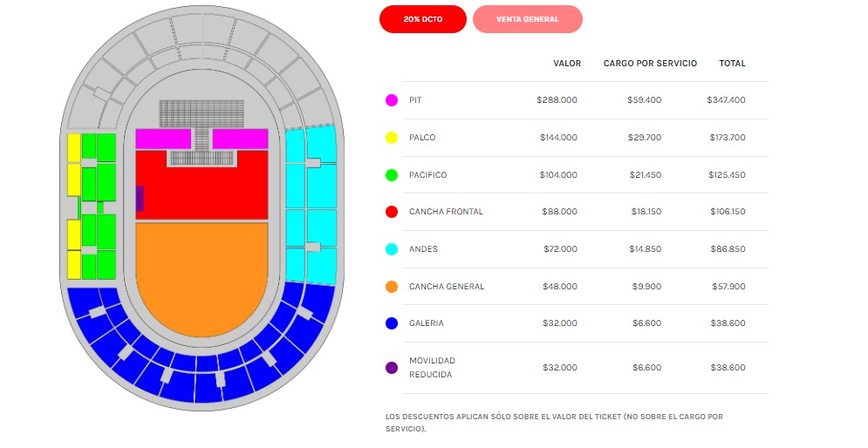Click the red CANCHA FRONTAL legend dot
The image size is (868, 448).
[x=392, y=212]
